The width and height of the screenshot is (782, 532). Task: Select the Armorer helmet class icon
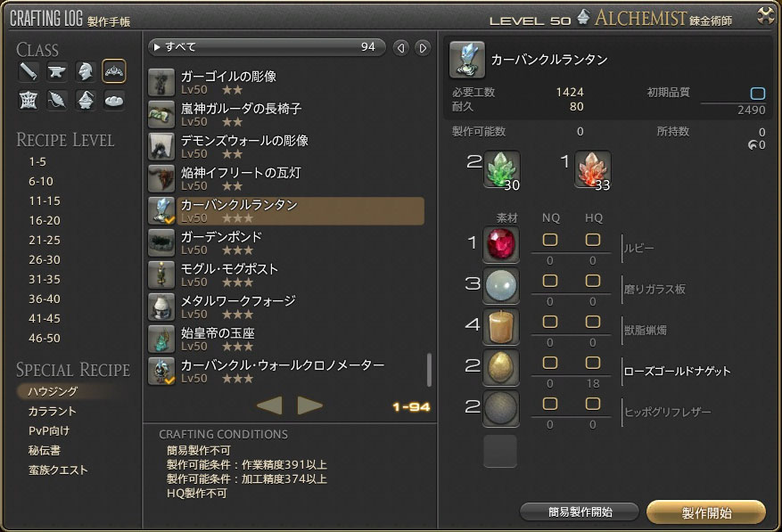pos(86,71)
